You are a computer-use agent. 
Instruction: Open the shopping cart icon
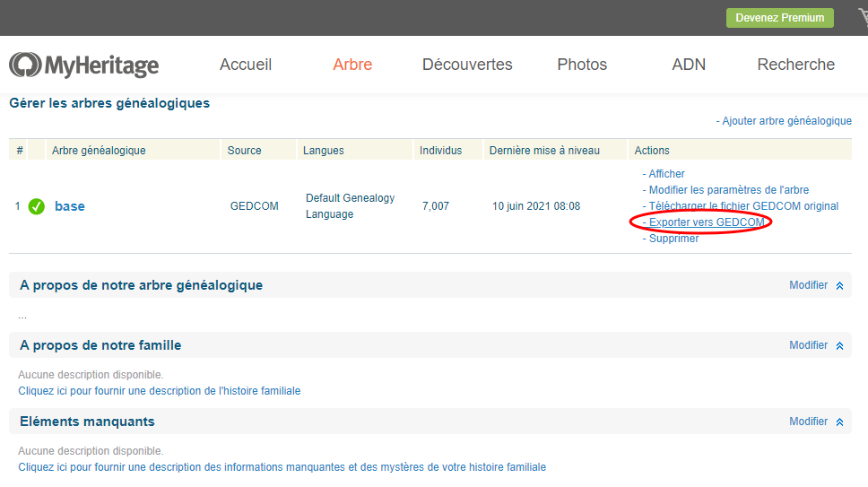coord(862,18)
